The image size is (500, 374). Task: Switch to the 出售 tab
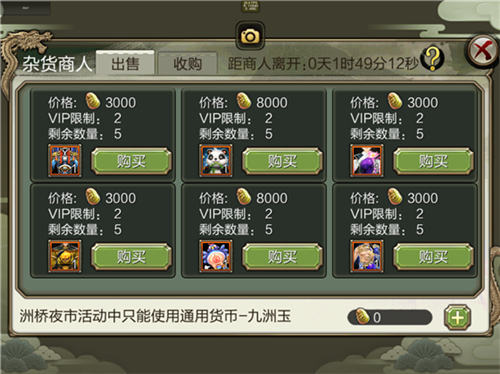click(125, 63)
